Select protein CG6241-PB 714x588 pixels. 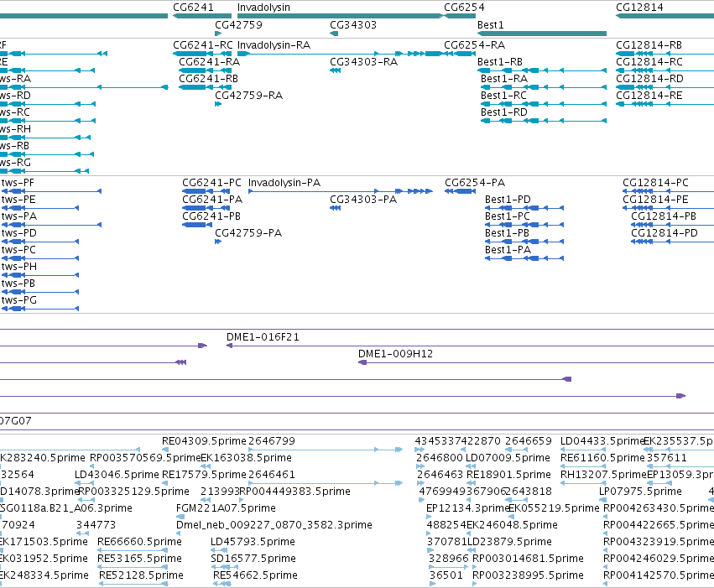211,216
